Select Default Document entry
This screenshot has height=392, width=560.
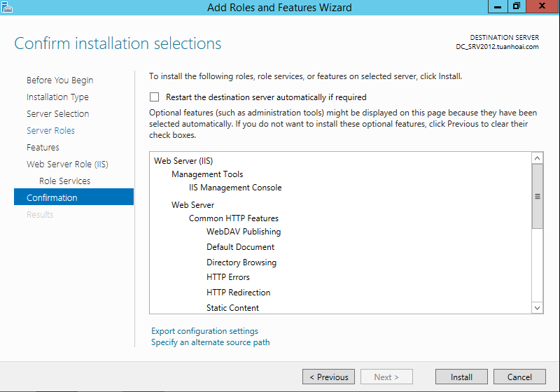pos(240,247)
